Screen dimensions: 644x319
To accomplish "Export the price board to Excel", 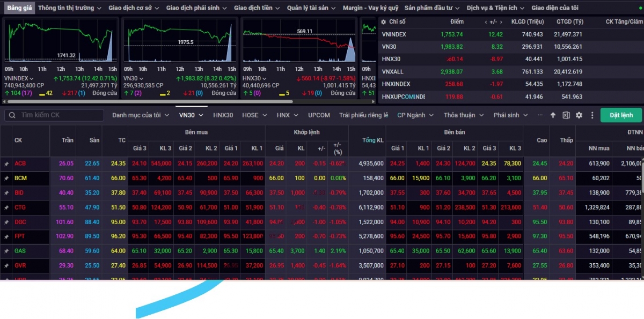I will point(566,115).
